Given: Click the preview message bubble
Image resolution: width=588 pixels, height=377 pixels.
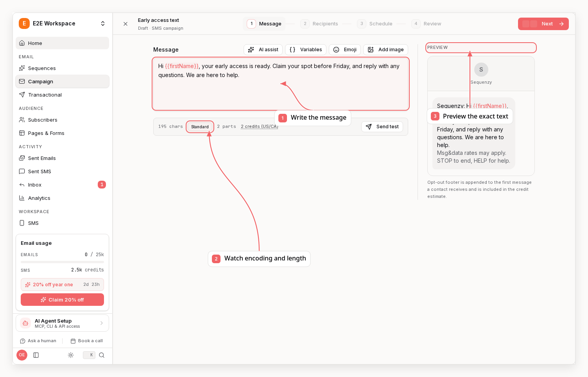Looking at the screenshot, I should pos(473,133).
